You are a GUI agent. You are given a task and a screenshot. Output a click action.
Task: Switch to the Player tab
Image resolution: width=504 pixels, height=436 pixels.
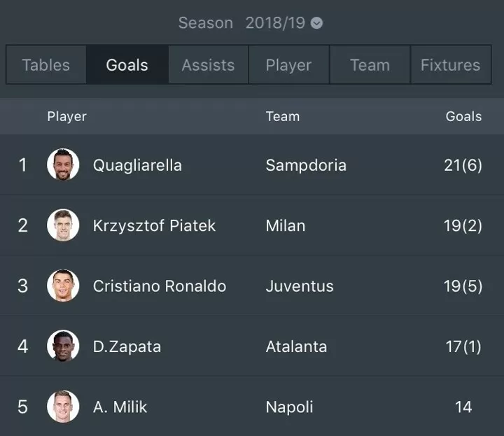(289, 64)
